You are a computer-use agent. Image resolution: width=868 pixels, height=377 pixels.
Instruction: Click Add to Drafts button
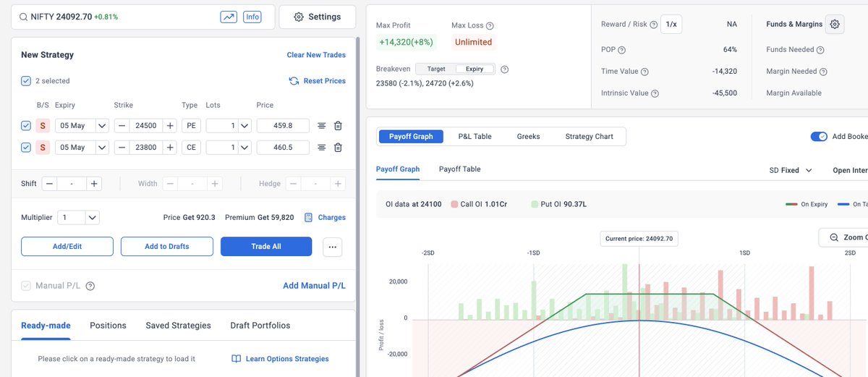pyautogui.click(x=167, y=247)
